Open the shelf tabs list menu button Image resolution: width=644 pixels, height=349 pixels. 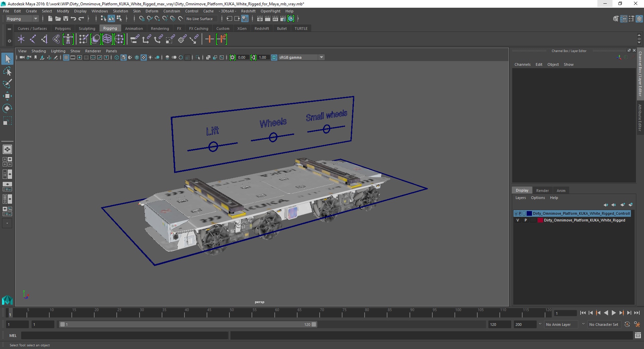(x=9, y=29)
